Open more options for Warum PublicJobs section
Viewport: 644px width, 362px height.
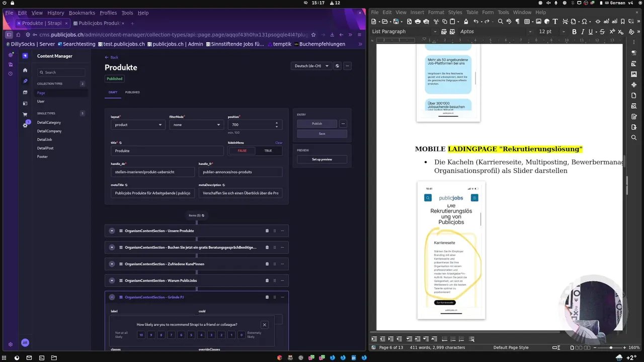pos(282,281)
